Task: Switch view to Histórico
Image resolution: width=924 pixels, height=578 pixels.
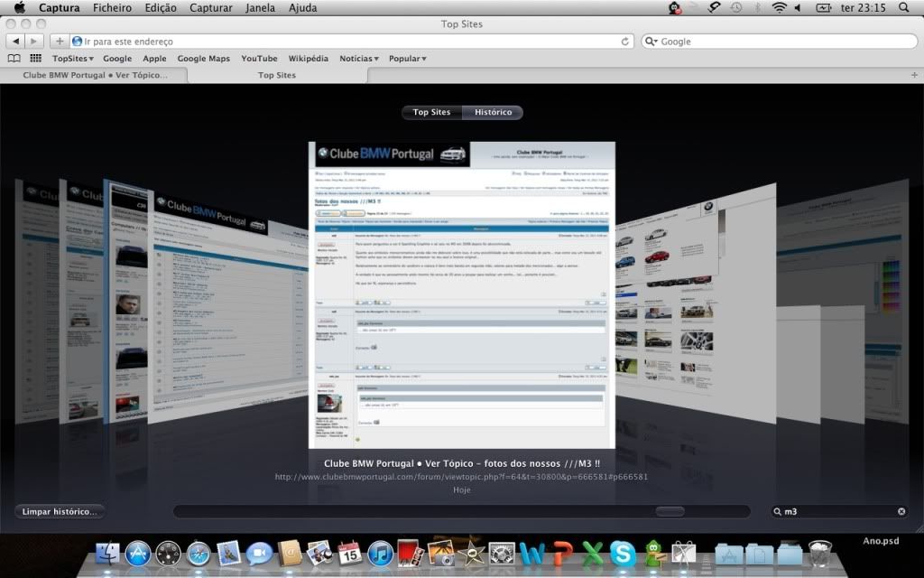Action: coord(494,112)
